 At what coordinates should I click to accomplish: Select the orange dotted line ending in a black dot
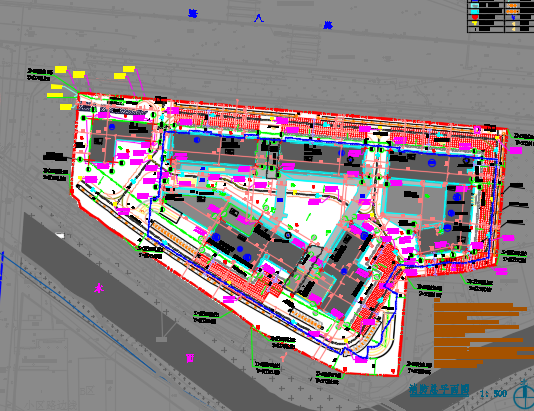click(x=512, y=12)
